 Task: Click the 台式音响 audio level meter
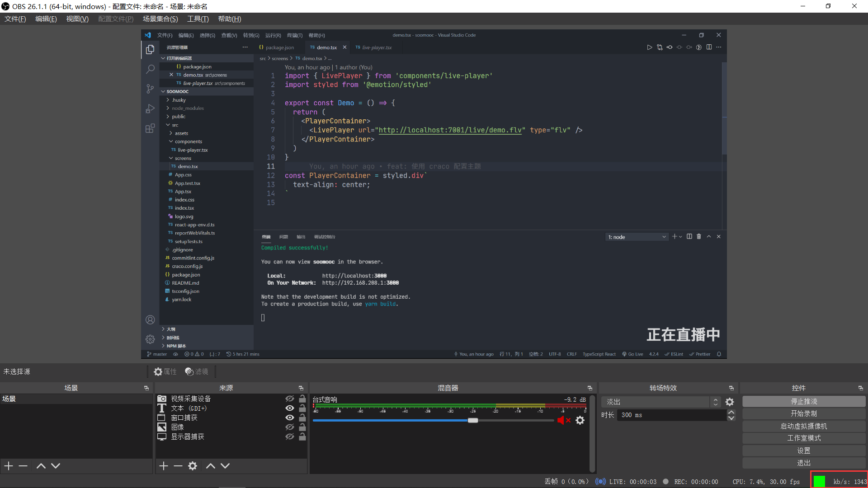pyautogui.click(x=449, y=406)
